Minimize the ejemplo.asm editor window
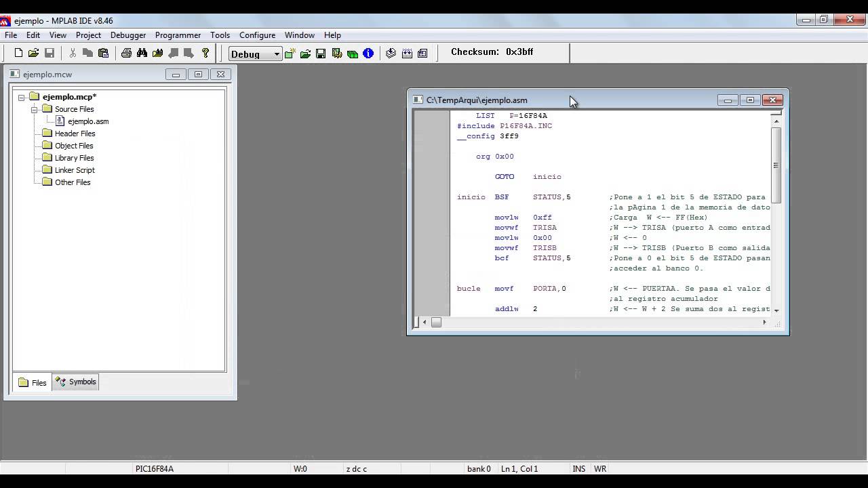 [728, 100]
